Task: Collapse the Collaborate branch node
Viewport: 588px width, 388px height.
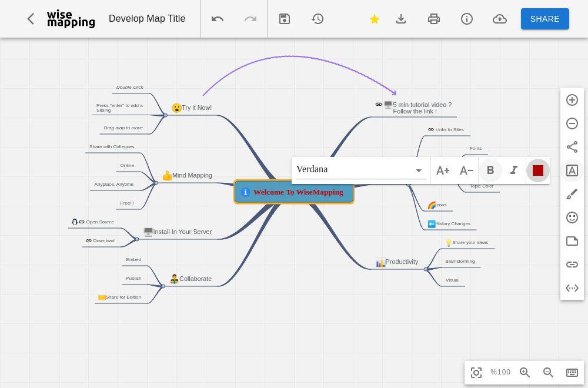Action: coord(163,286)
